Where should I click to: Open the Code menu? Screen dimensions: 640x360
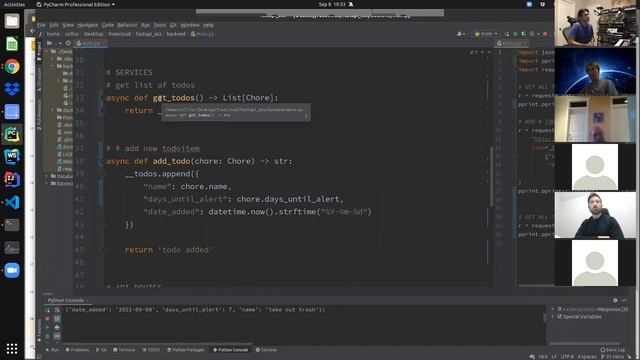pos(108,25)
